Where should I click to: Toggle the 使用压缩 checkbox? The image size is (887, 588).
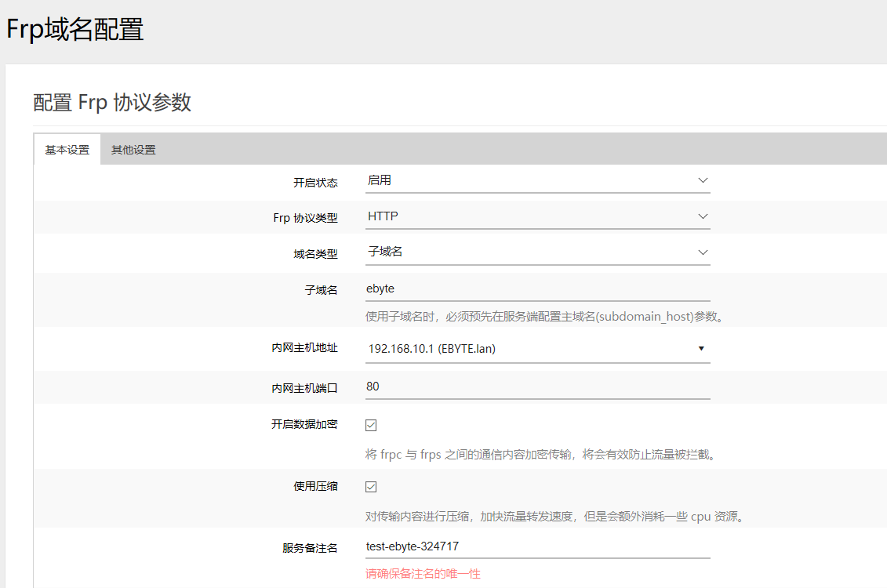pos(370,486)
